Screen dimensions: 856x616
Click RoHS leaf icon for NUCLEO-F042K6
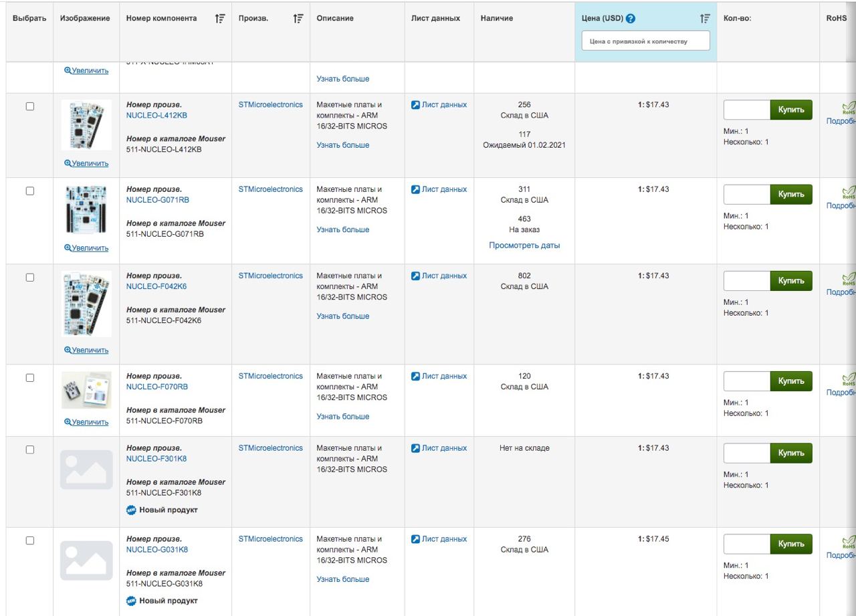tap(849, 279)
